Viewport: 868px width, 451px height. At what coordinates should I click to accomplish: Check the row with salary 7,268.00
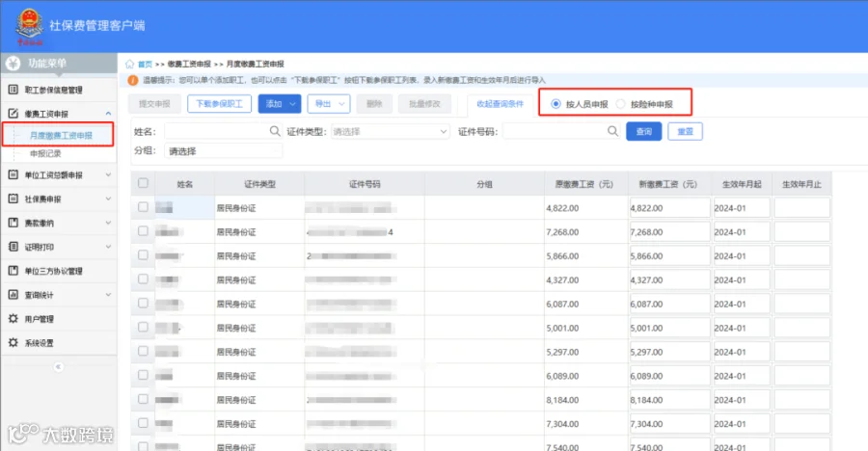(143, 231)
